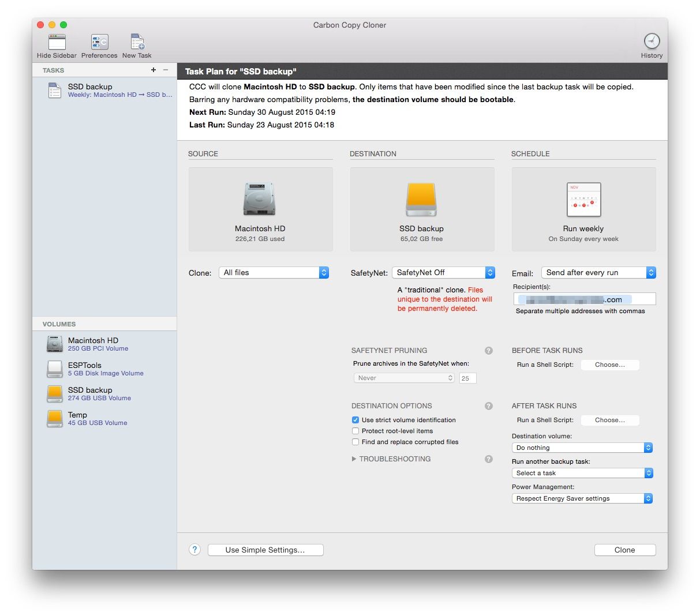Enable Protect root-level items checkbox
The height and width of the screenshot is (616, 700).
[355, 431]
